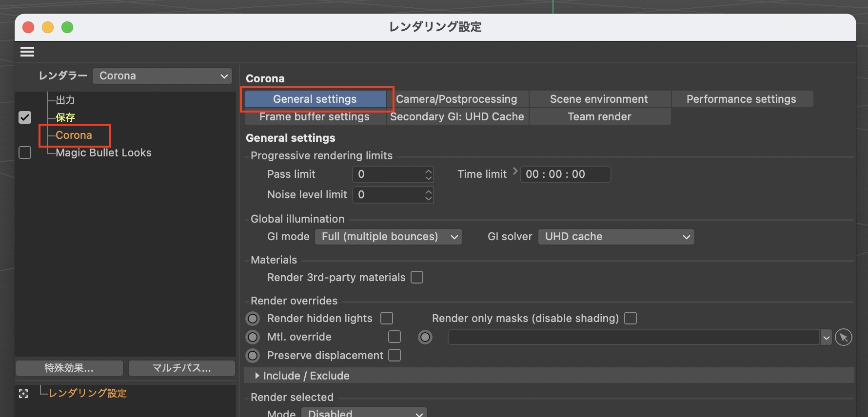The width and height of the screenshot is (868, 417).
Task: Click the Render hidden lights keyframe circle
Action: coord(253,319)
